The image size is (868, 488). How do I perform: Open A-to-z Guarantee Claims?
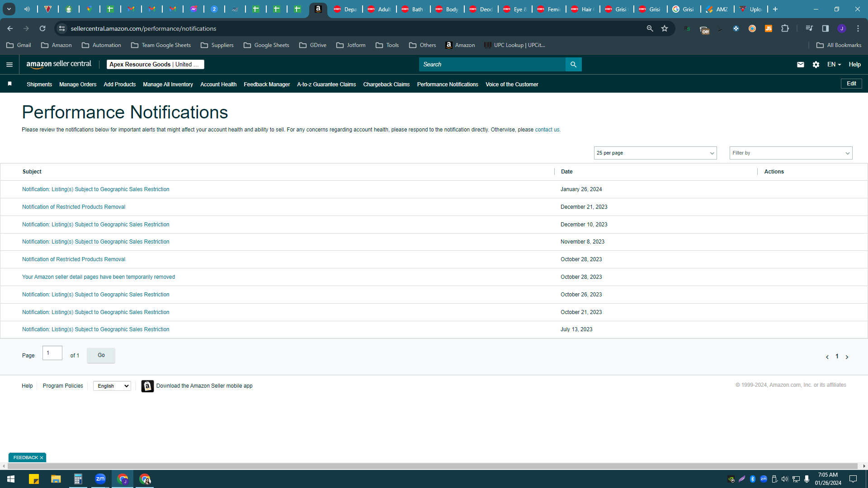tap(326, 84)
